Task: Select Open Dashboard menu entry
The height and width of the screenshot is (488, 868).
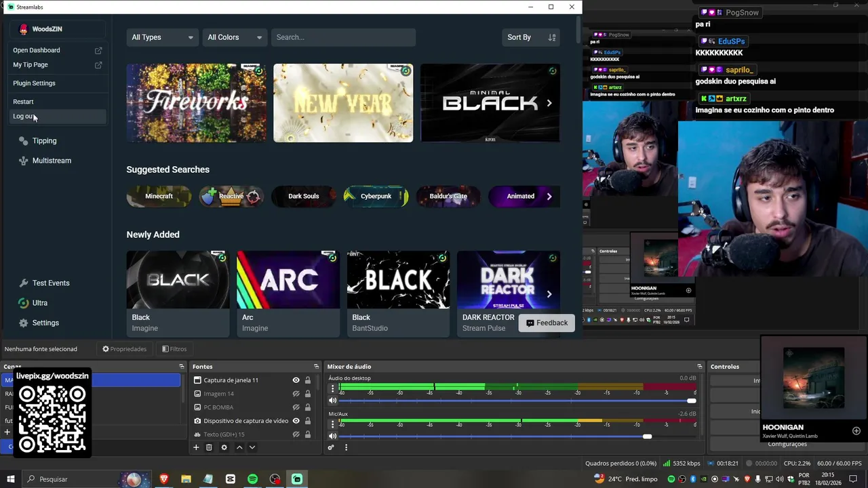Action: tap(57, 50)
